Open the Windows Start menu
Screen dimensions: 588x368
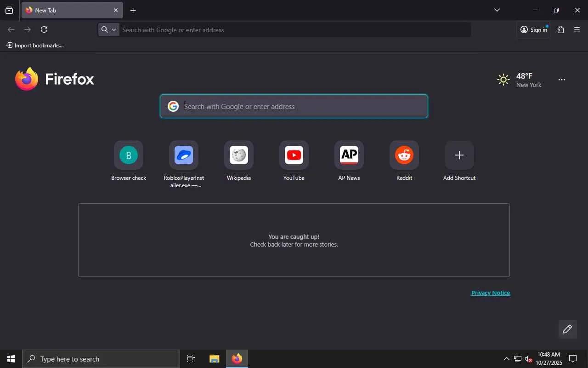point(11,359)
